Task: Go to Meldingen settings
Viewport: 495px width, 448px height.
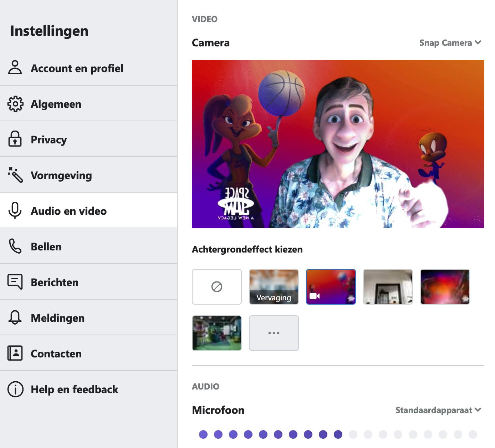Action: coord(58,318)
